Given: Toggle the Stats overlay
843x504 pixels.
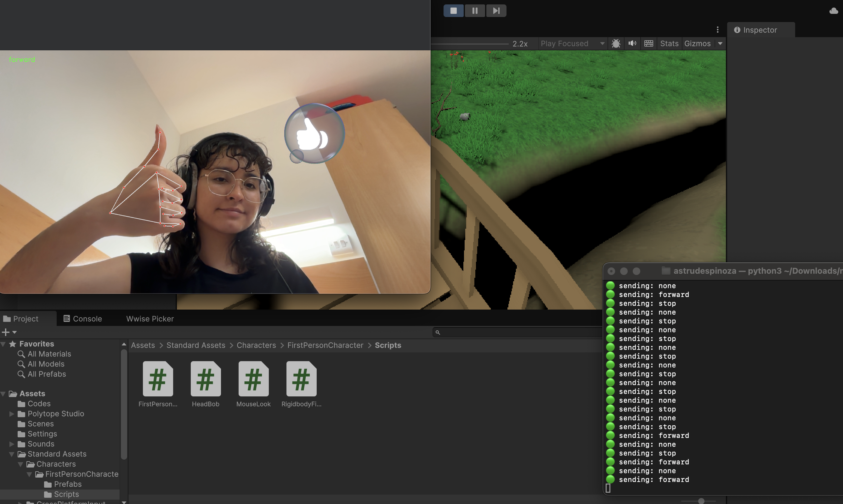Looking at the screenshot, I should coord(669,43).
